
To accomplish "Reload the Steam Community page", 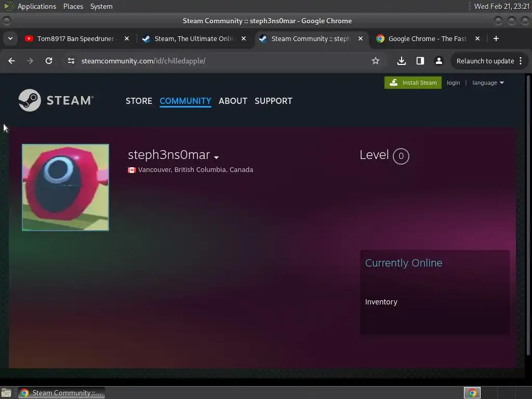I will coord(49,61).
